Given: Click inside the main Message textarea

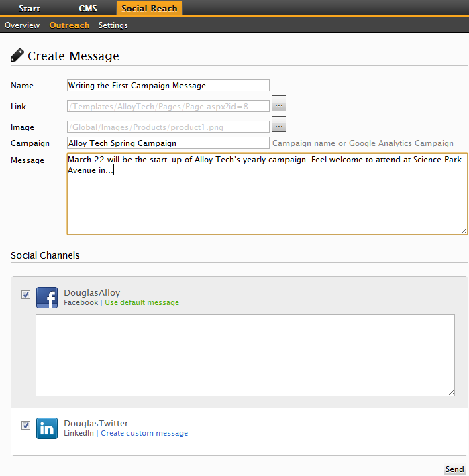Looking at the screenshot, I should pos(267,201).
